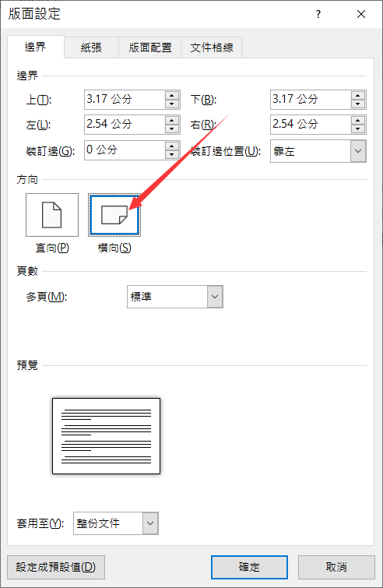The width and height of the screenshot is (383, 588).
Task: Decrease top margin with down arrow
Action: pos(171,104)
